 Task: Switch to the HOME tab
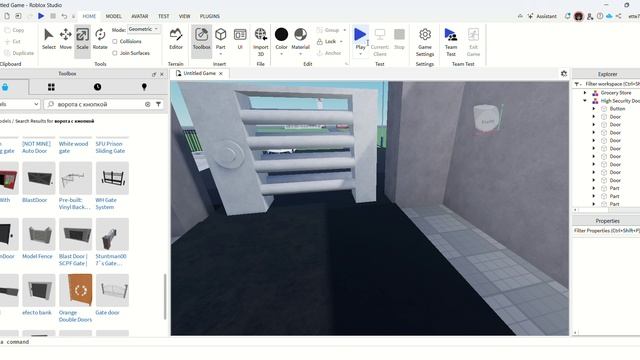pyautogui.click(x=89, y=16)
